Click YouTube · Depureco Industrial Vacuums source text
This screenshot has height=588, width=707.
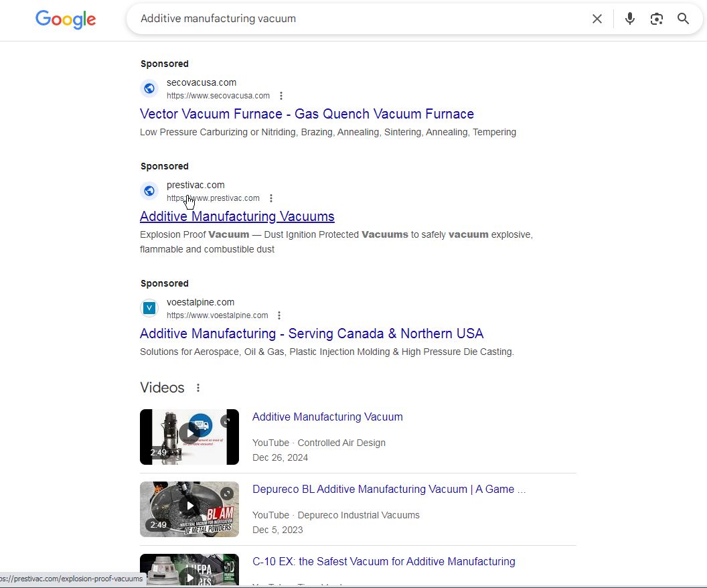point(336,515)
